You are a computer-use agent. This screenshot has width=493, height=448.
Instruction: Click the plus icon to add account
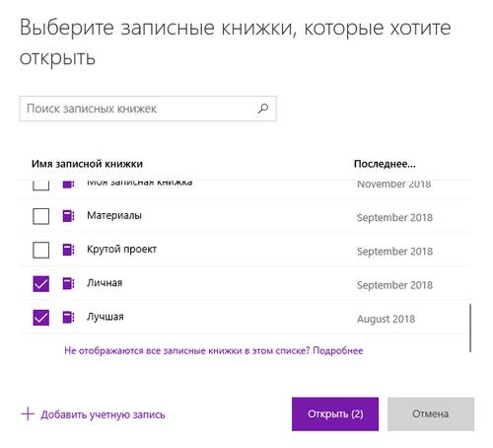(x=28, y=413)
